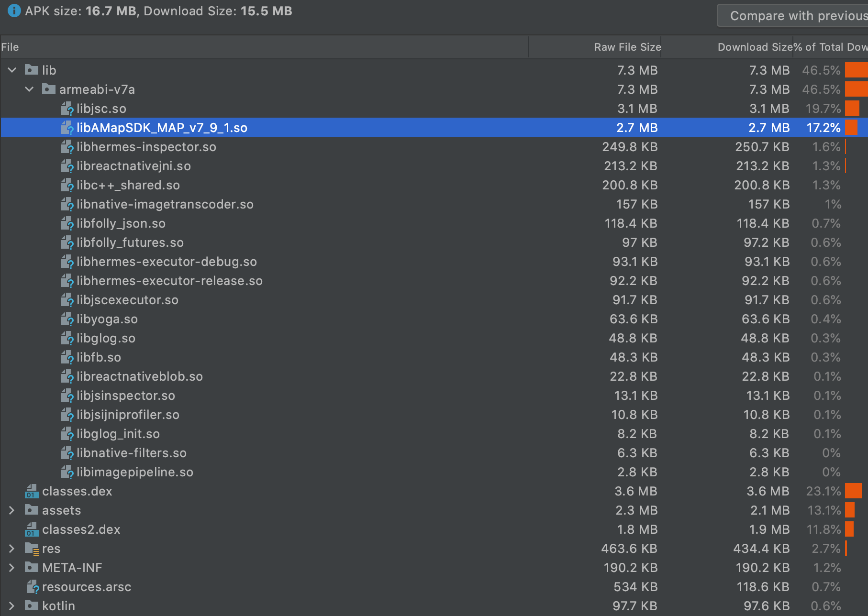
Task: Click the META-INF folder icon
Action: (32, 567)
